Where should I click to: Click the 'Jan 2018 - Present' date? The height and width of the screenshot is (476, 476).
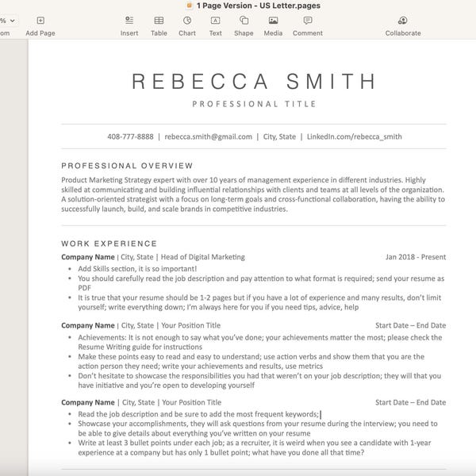416,257
